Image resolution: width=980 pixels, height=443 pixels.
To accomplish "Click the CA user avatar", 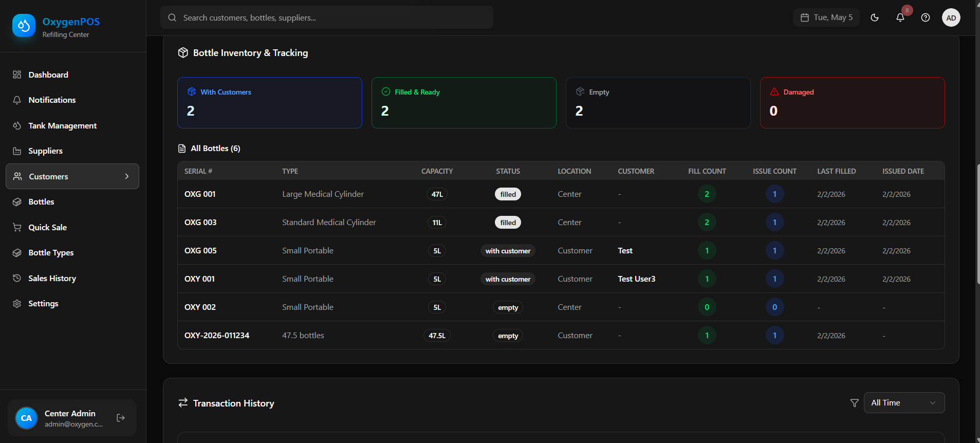I will pyautogui.click(x=26, y=418).
